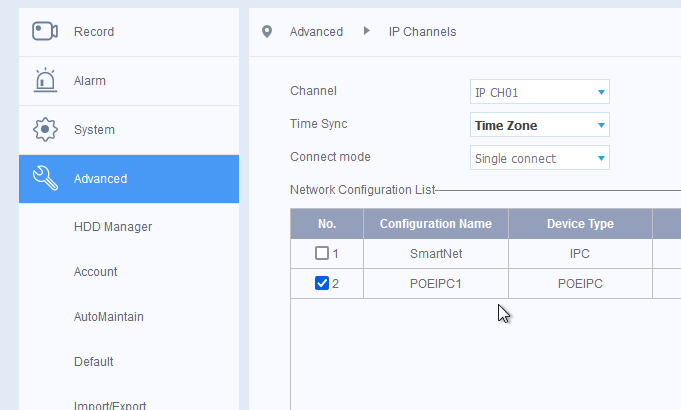The height and width of the screenshot is (410, 681).
Task: Select Import/Export in the sidebar
Action: click(110, 405)
